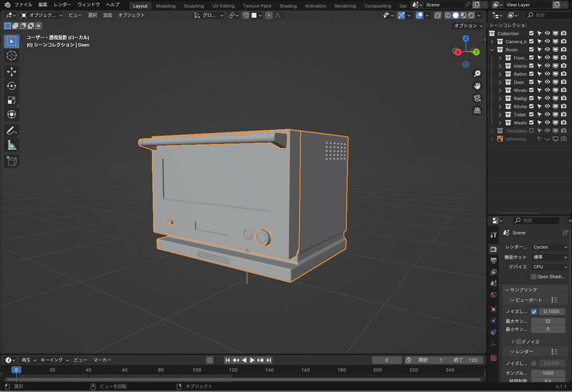
Task: Switch to orthographic grid view icon
Action: click(477, 111)
